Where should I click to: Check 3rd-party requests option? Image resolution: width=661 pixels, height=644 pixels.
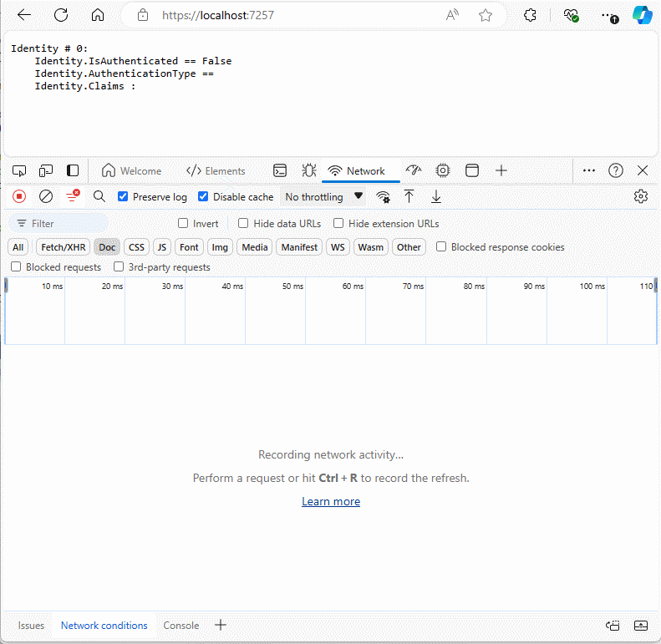pos(119,266)
